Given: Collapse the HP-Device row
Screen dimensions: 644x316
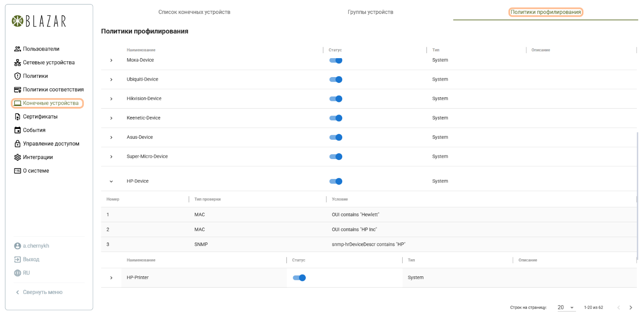Looking at the screenshot, I should coord(111,181).
